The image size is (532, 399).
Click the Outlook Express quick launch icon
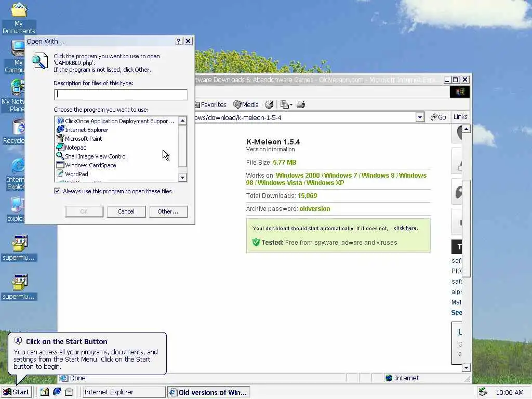(69, 392)
